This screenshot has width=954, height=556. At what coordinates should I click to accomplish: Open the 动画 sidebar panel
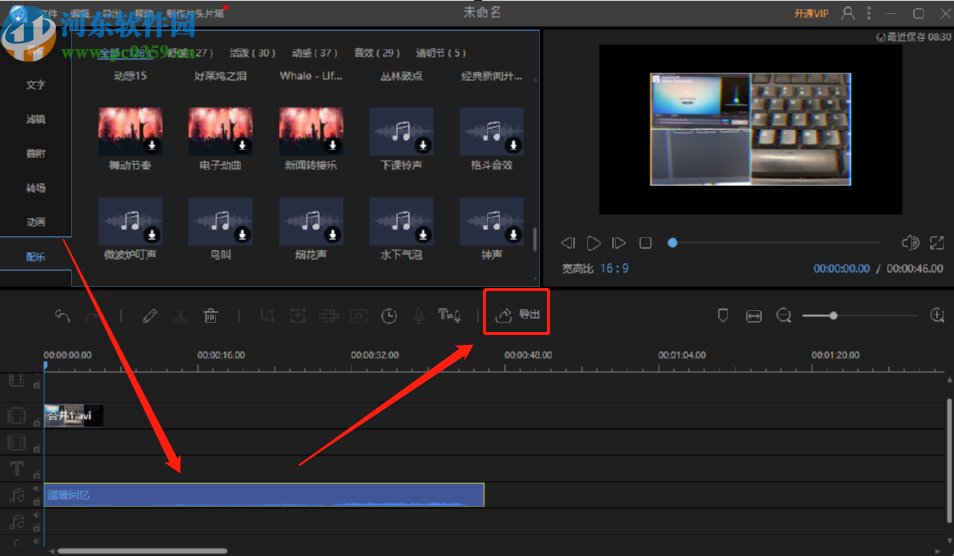pos(35,222)
